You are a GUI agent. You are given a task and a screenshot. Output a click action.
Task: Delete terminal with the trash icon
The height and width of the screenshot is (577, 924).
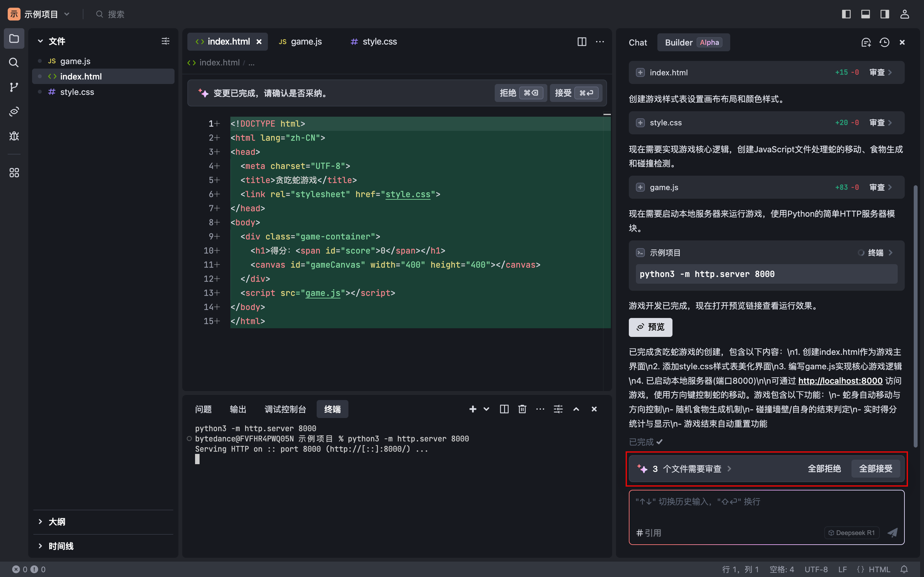522,409
